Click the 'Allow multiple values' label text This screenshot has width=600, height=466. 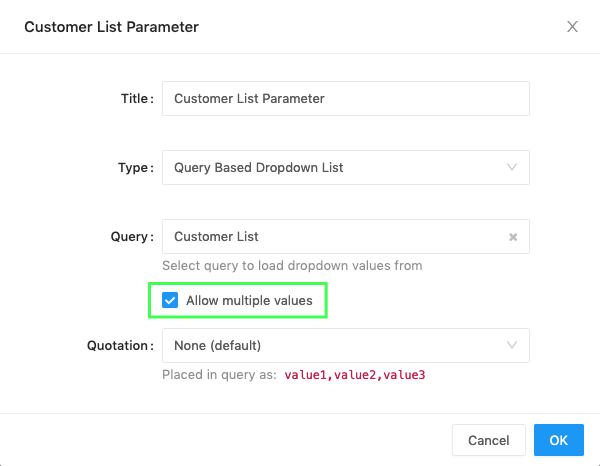click(249, 300)
